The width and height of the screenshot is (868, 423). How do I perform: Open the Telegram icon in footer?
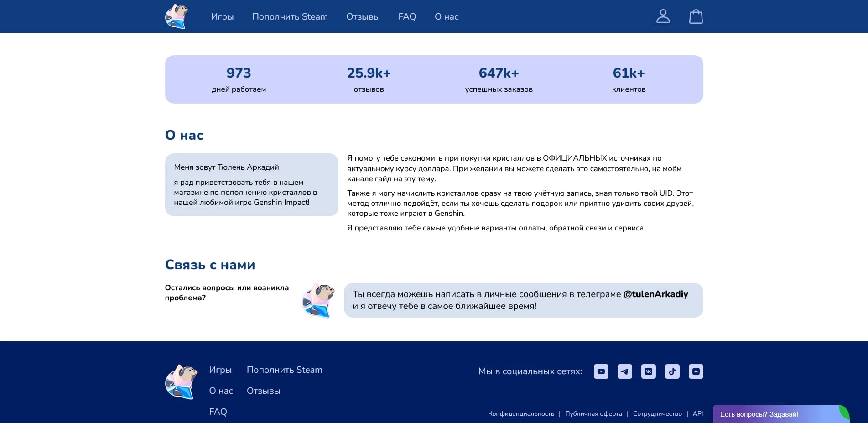(624, 371)
